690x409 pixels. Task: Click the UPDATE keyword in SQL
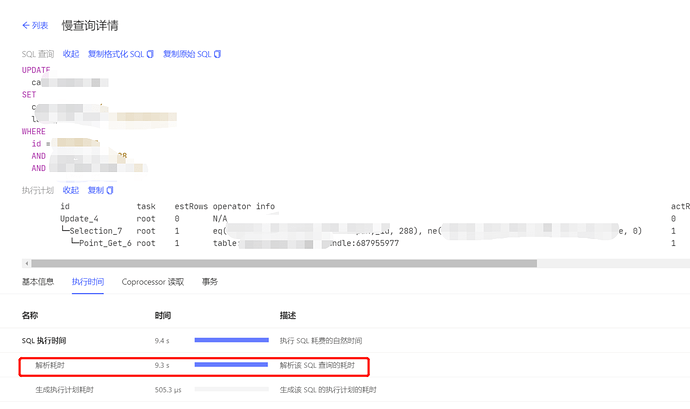(36, 70)
